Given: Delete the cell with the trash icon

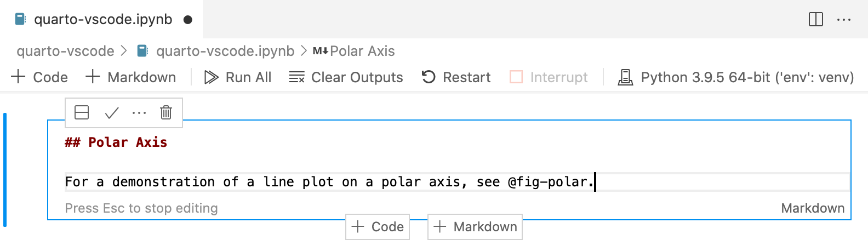Looking at the screenshot, I should point(166,113).
